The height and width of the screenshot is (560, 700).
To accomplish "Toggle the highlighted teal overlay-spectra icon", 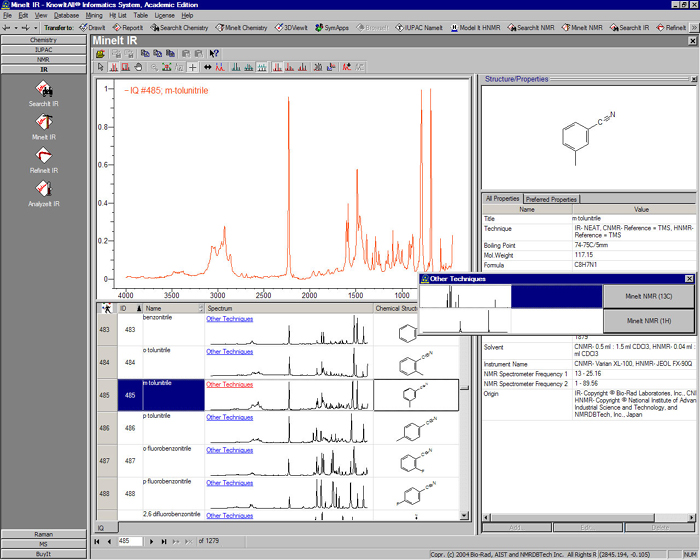I will (262, 67).
